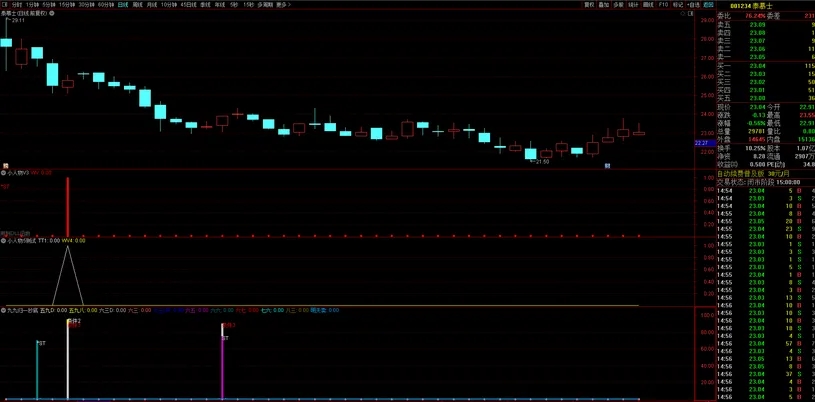Click gear icon of 九九归一抄底 indicator
This screenshot has width=815, height=402.
(x=4, y=310)
